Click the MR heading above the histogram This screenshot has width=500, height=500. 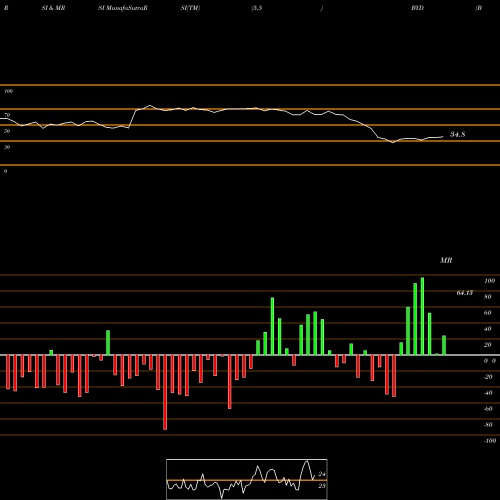click(x=446, y=260)
